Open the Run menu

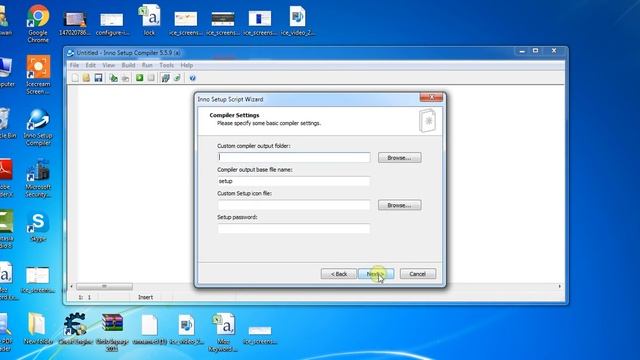[147, 65]
